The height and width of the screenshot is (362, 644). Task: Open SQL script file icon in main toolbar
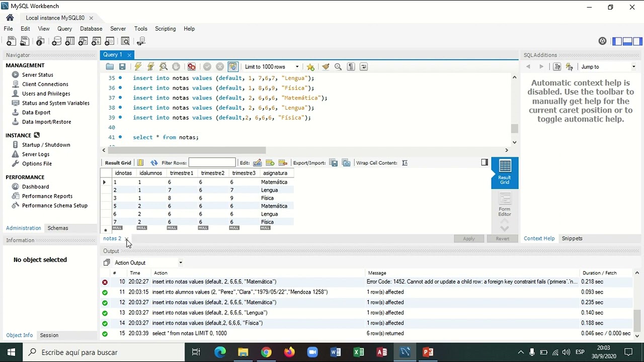[x=24, y=41]
